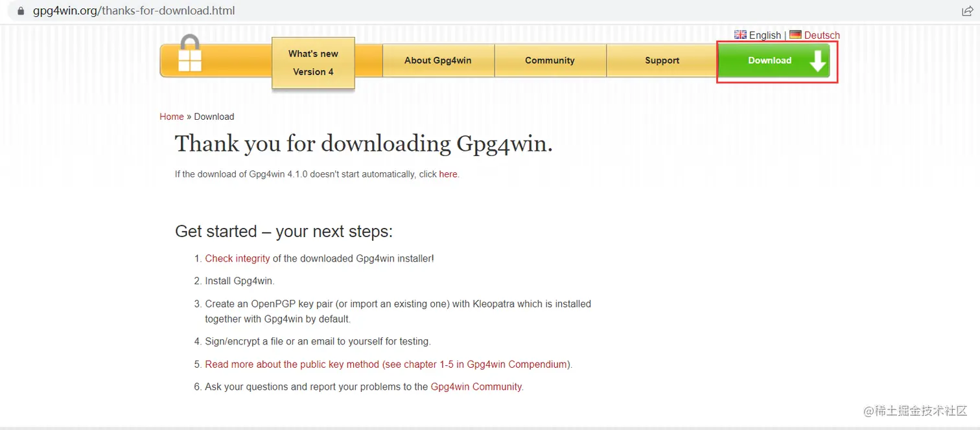
Task: Click the white download arrow icon
Action: click(818, 60)
